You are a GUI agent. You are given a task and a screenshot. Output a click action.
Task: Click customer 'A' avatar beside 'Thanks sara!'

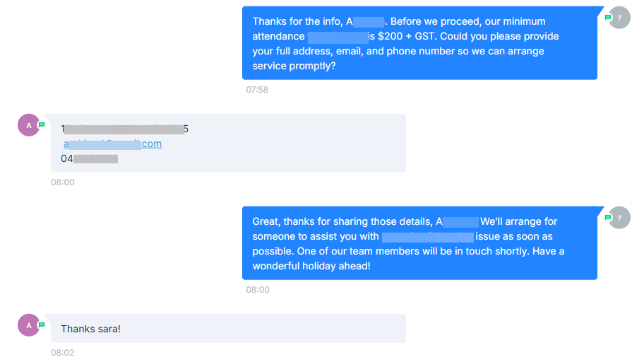(x=29, y=325)
